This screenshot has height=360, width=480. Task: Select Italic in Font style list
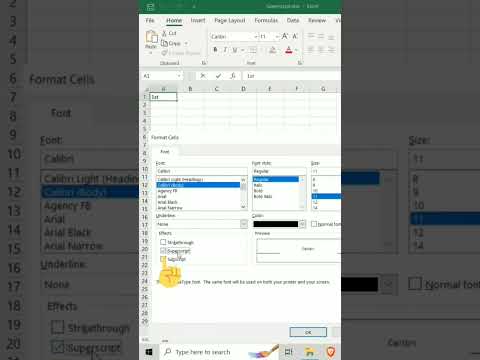click(276, 185)
